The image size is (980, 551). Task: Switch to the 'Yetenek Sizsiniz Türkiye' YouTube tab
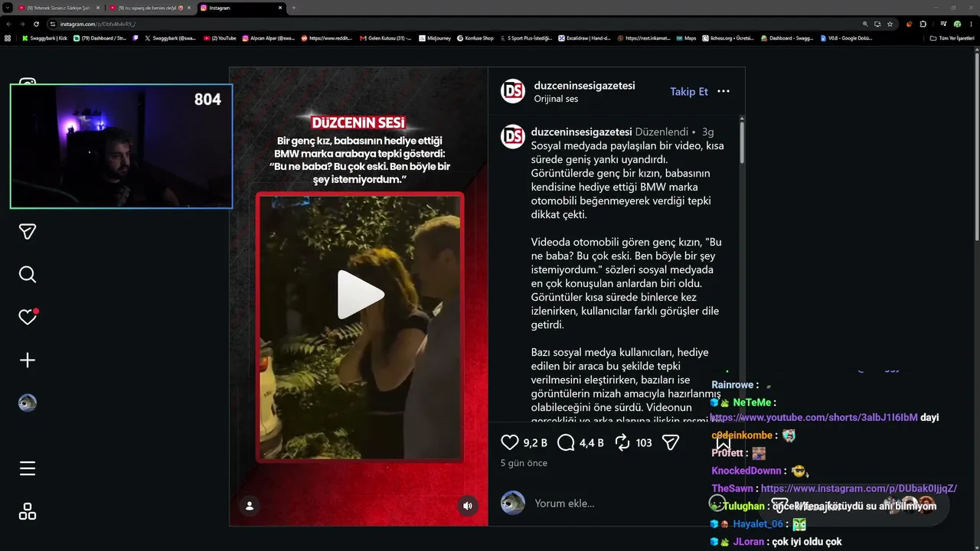click(60, 8)
